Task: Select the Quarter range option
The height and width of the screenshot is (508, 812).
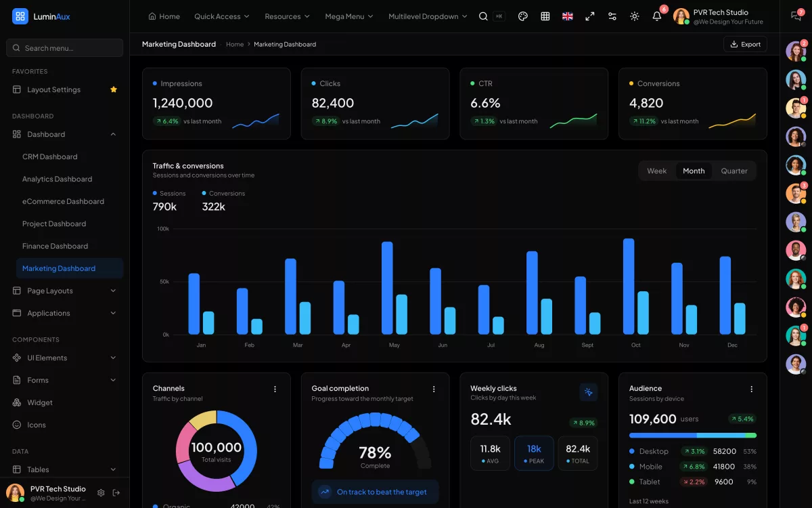Action: pos(734,171)
